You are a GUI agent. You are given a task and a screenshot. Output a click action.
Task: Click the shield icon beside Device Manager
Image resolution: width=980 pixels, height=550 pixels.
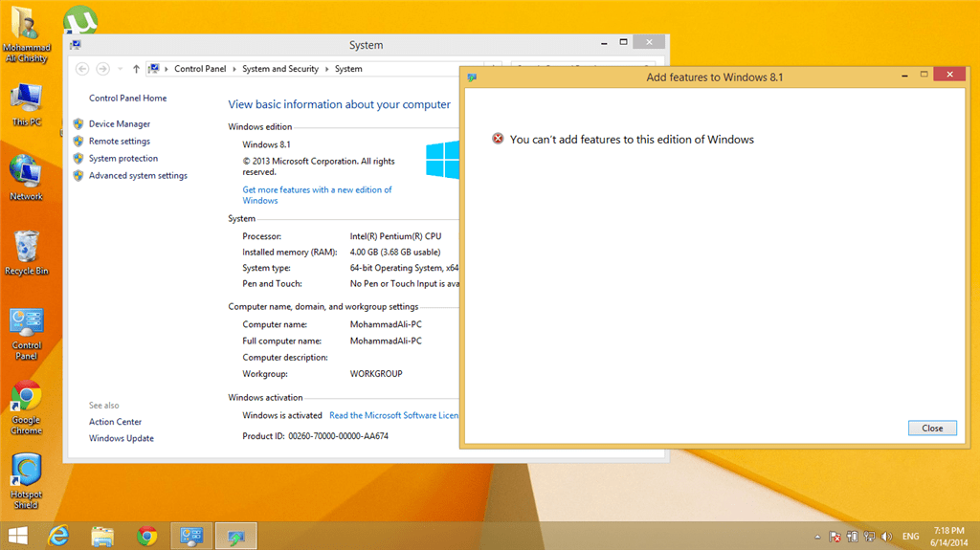pos(78,123)
